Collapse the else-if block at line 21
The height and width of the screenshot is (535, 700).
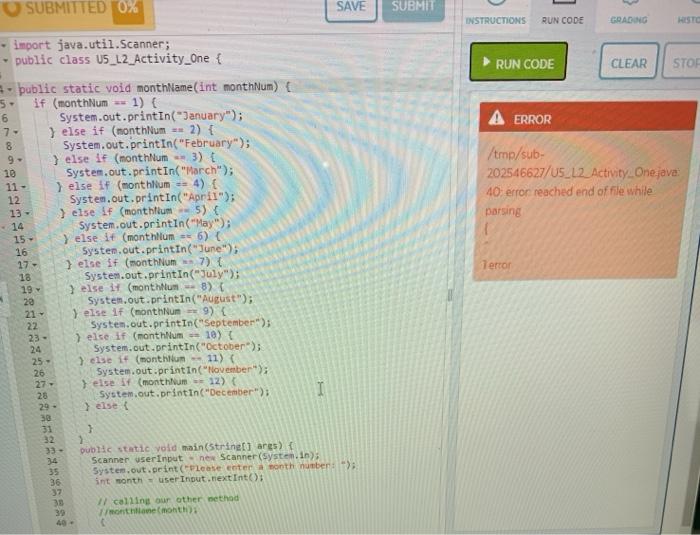tap(42, 314)
